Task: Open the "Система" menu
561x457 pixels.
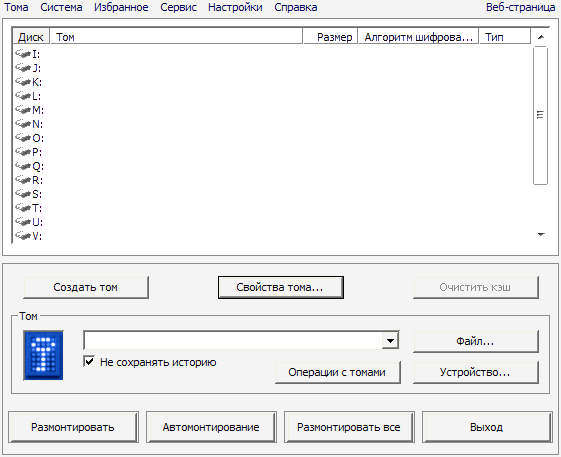Action: pos(61,7)
